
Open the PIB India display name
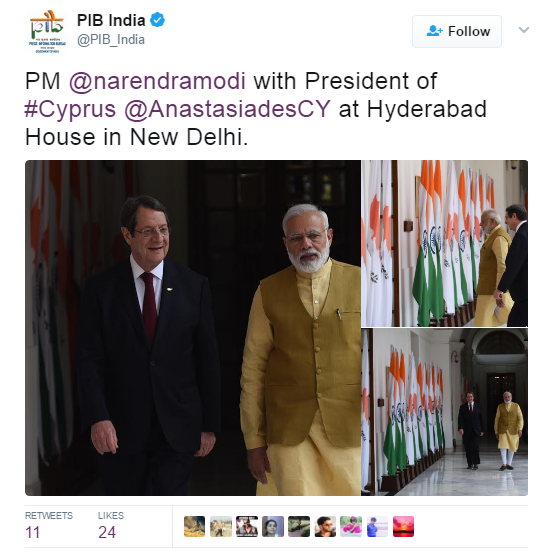point(111,20)
